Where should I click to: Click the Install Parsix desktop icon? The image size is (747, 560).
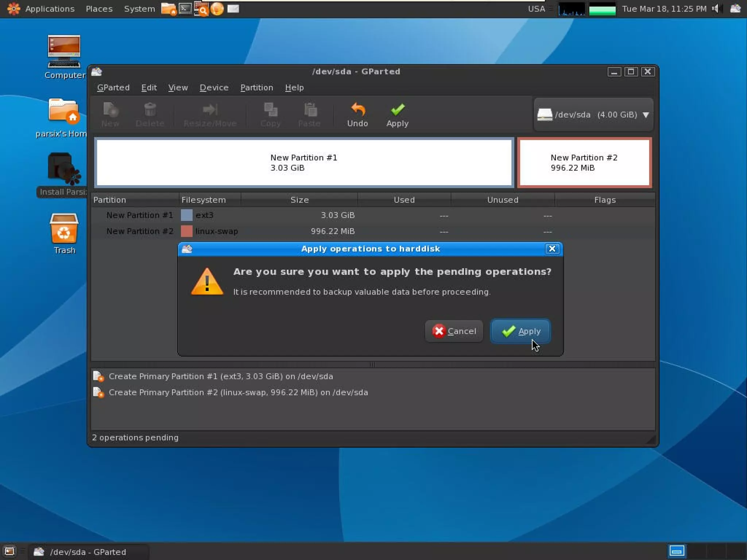tap(62, 170)
